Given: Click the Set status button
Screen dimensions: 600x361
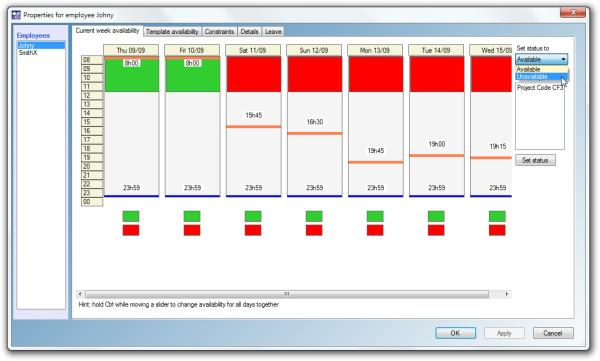Looking at the screenshot, I should (x=535, y=160).
